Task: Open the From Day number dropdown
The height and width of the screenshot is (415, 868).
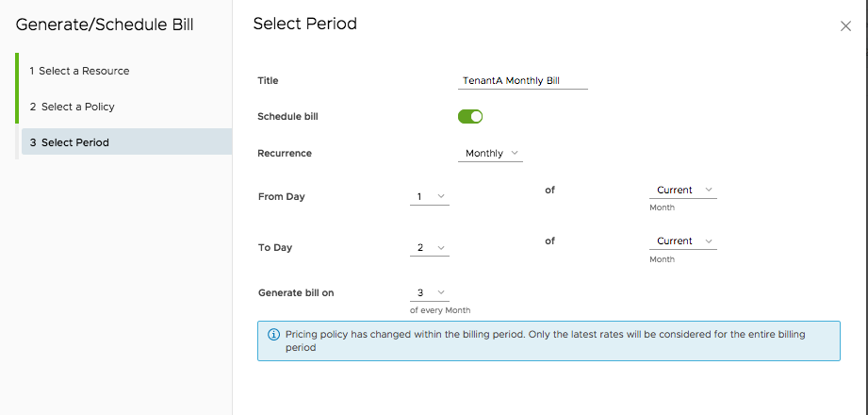Action: click(x=429, y=197)
